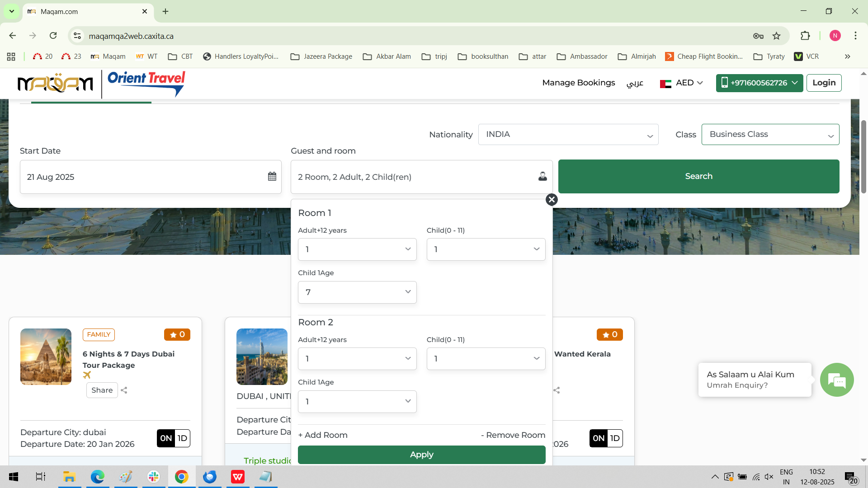Click the guest person icon
Viewport: 868px width, 488px height.
pyautogui.click(x=542, y=177)
